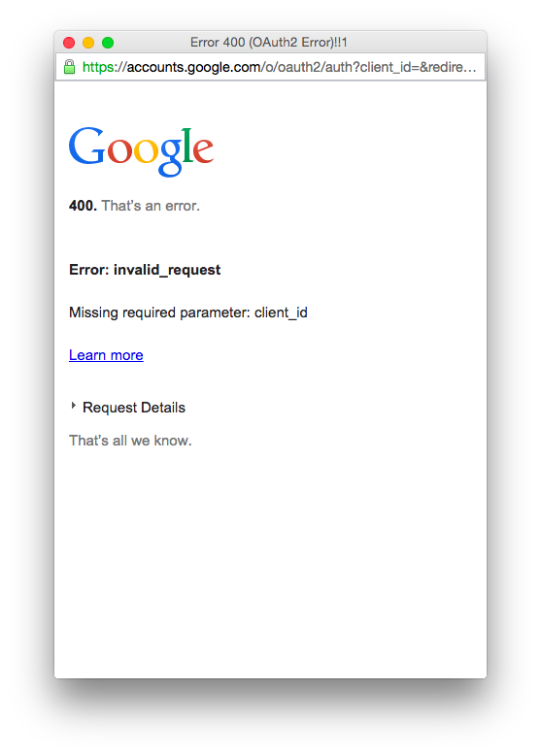Click the Request Details label
Viewport: 541px width, 756px height.
[134, 408]
